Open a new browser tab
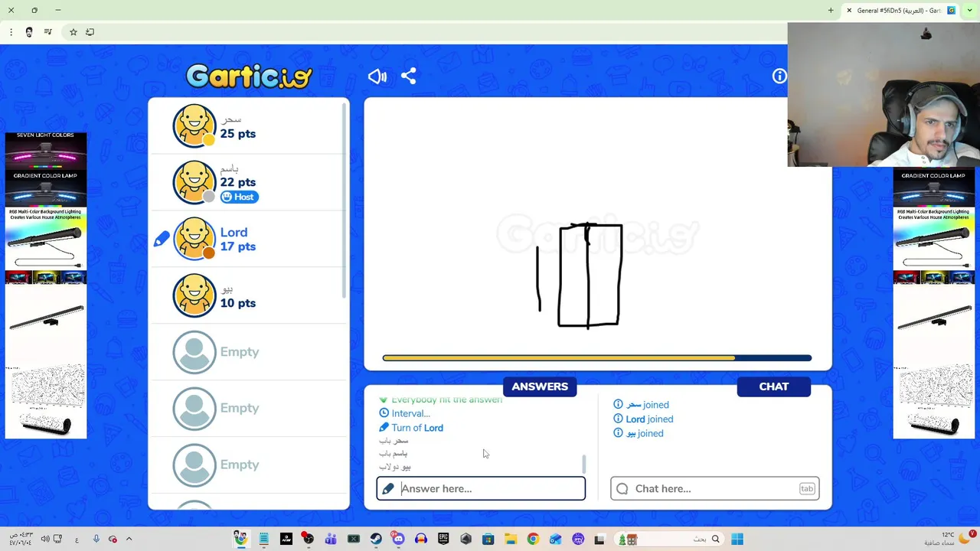980x551 pixels. point(831,11)
